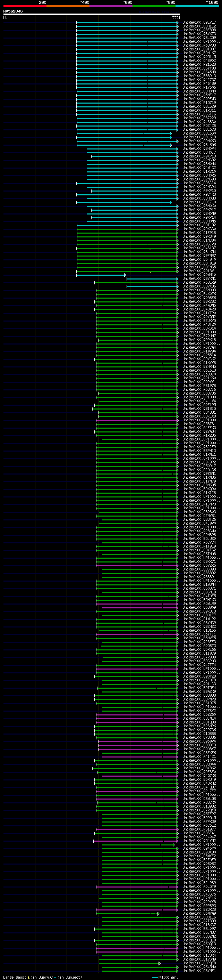The height and width of the screenshot is (980, 222).
Task: Open hit UniRef100_A9XP13
Action: [x=199, y=156]
